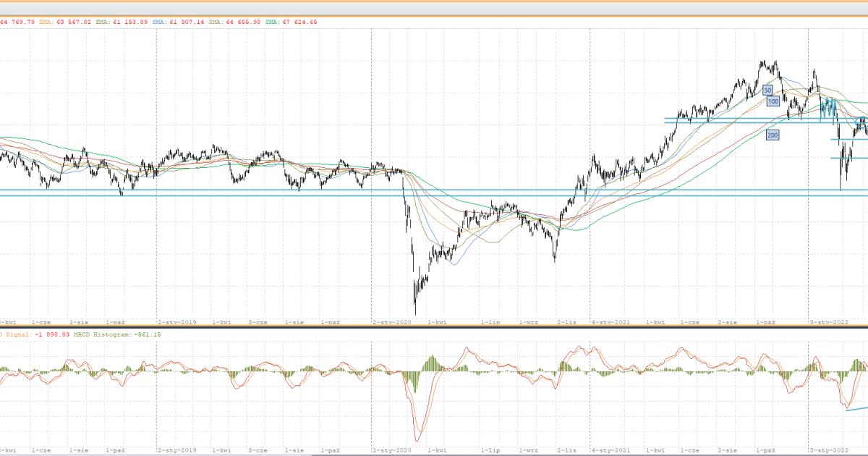Click the "50" moving average label
The height and width of the screenshot is (456, 868).
tap(767, 90)
